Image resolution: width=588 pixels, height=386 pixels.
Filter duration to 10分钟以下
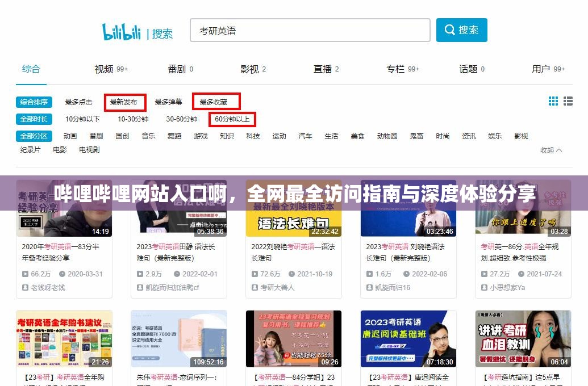click(82, 119)
